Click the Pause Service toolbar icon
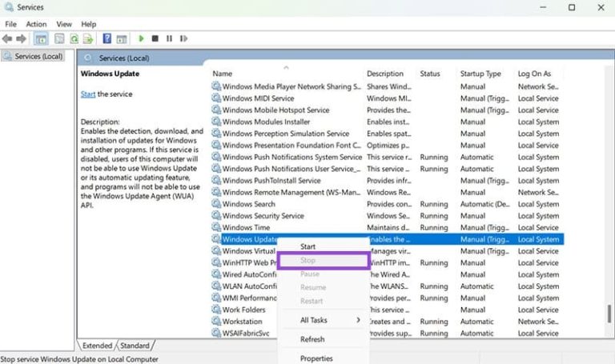The height and width of the screenshot is (364, 615). pos(169,38)
